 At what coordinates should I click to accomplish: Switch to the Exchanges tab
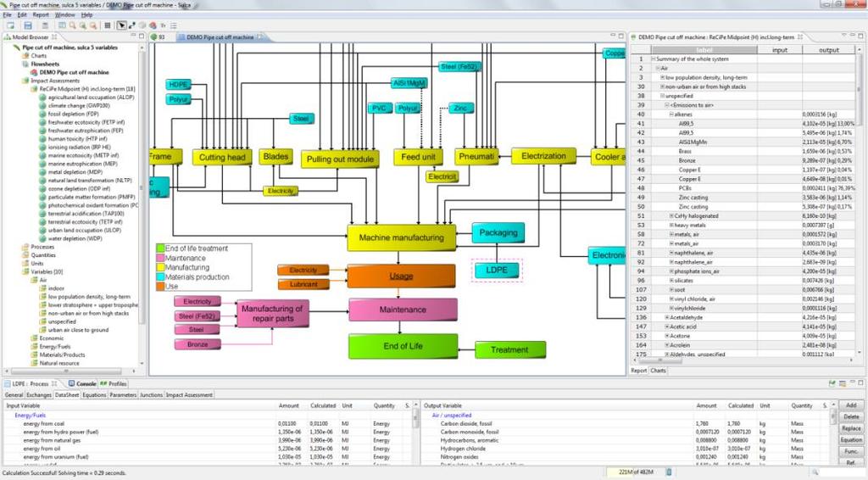[x=39, y=394]
